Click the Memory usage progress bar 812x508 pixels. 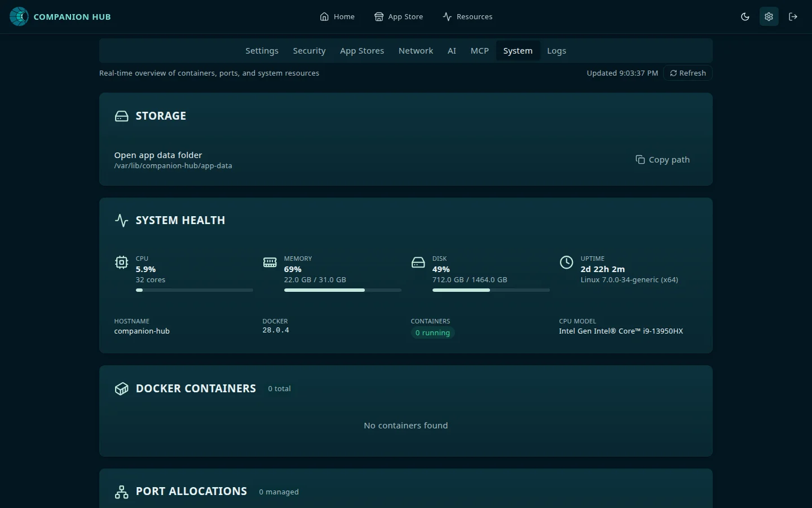(343, 290)
